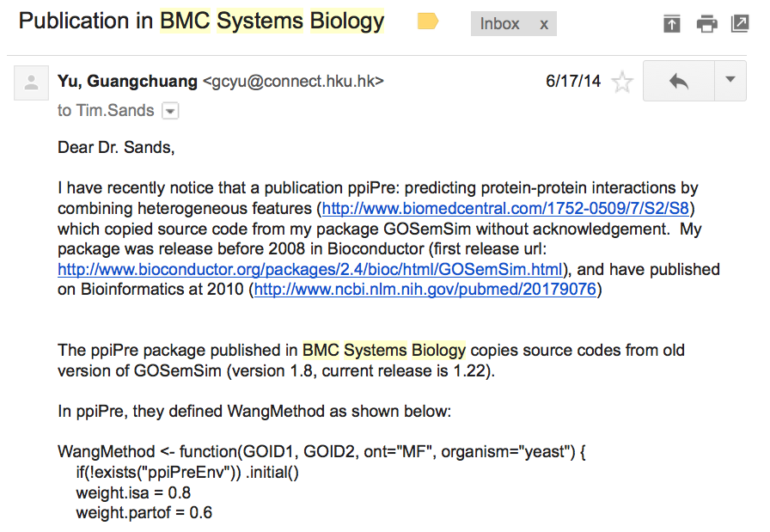Click the expand all upward arrow icon
The image size is (770, 532).
pyautogui.click(x=671, y=23)
